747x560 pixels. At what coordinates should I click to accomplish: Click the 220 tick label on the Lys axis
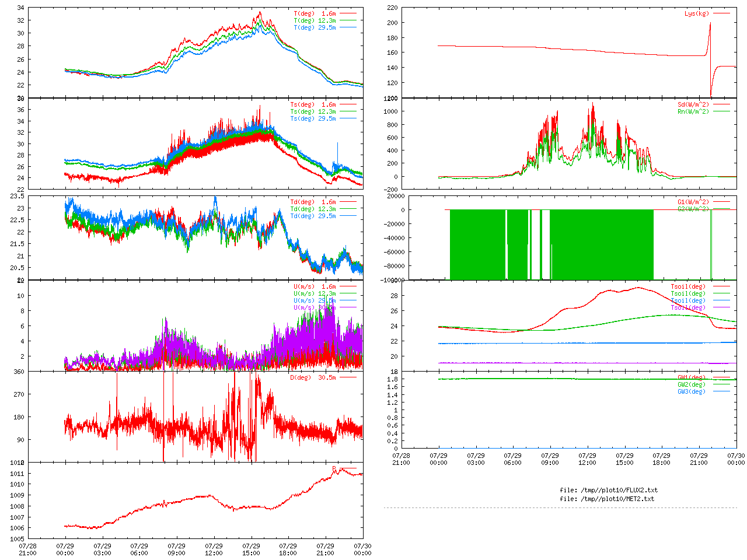pyautogui.click(x=392, y=8)
